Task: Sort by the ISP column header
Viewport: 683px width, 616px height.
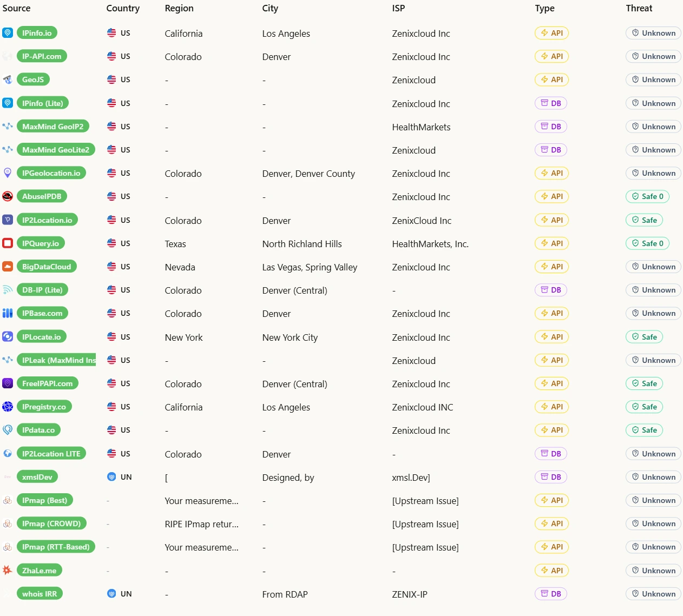Action: point(398,8)
